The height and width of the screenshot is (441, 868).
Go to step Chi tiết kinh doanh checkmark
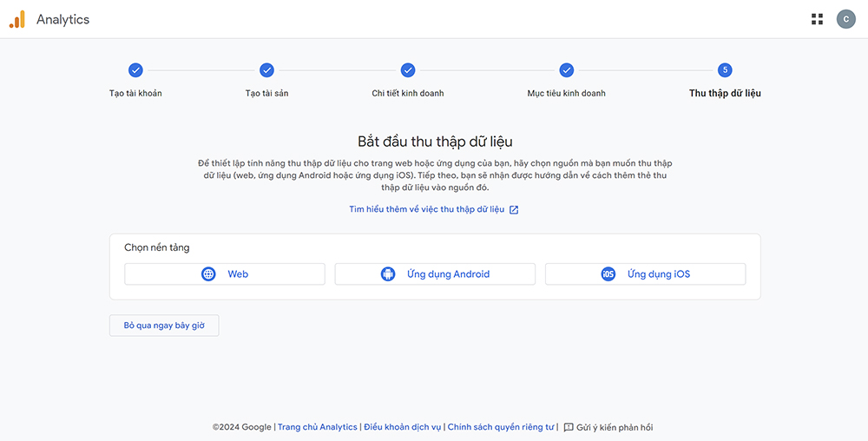[408, 70]
